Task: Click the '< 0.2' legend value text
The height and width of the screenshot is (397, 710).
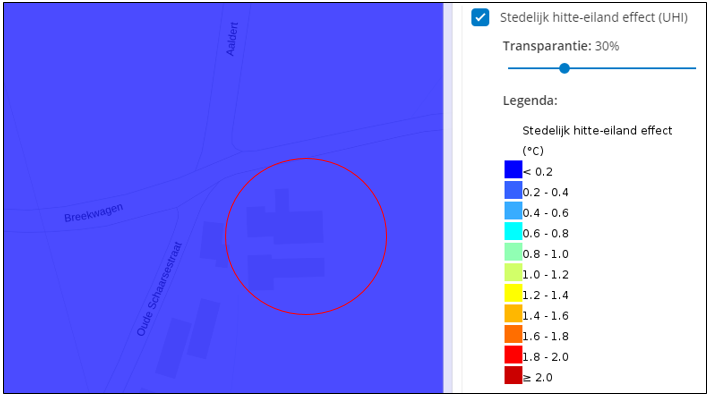Action: 538,172
